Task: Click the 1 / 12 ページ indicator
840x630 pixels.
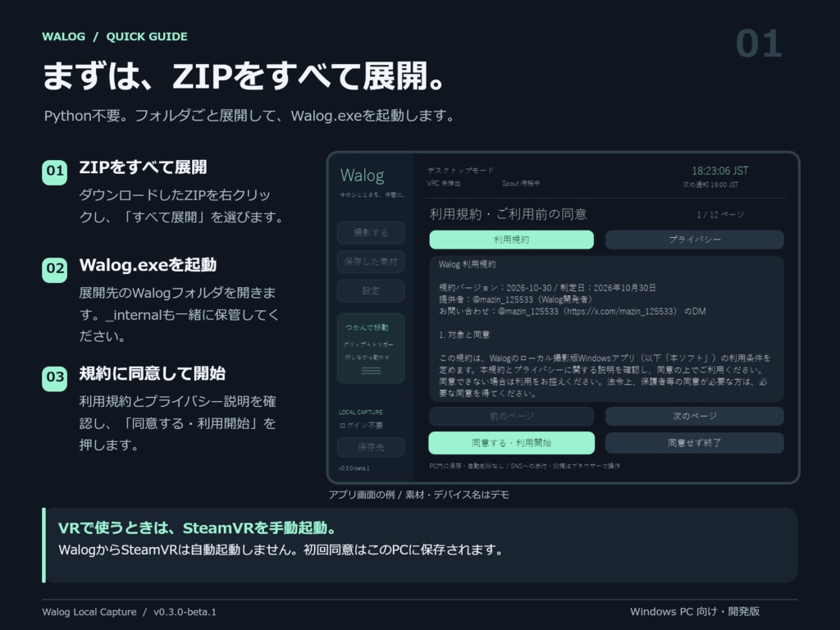Action: coord(720,215)
